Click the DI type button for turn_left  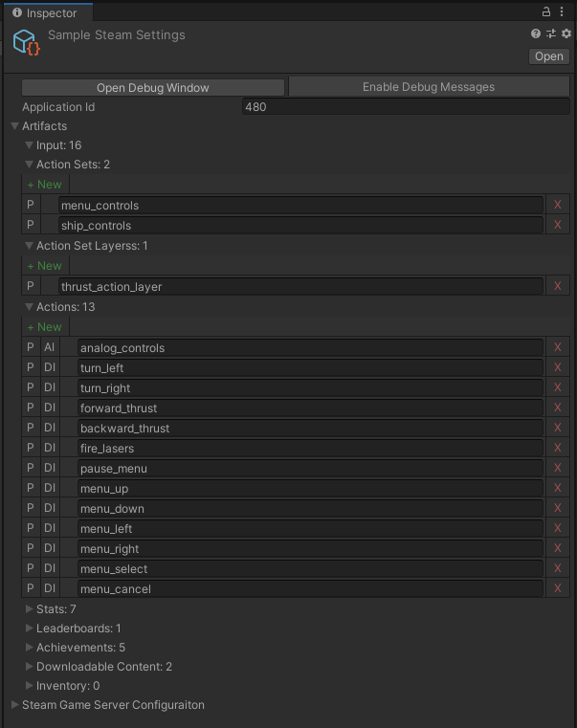click(50, 367)
